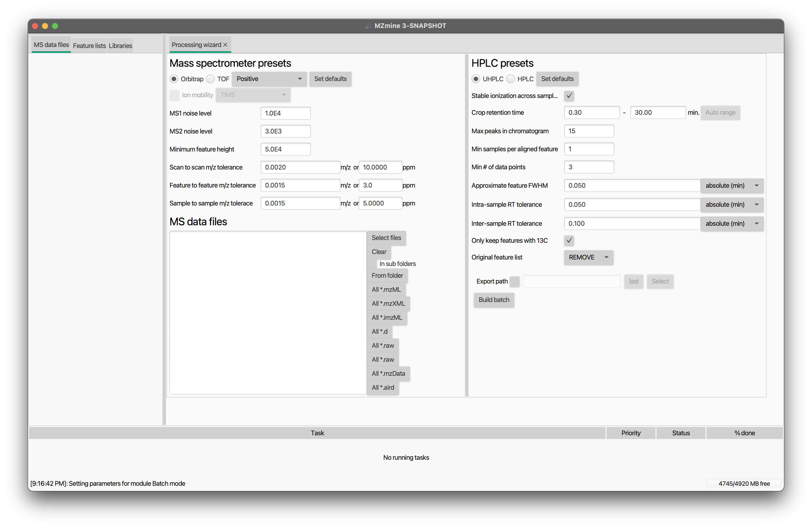This screenshot has height=528, width=812.
Task: Click the Approximate feature FWHM value field
Action: tap(632, 185)
